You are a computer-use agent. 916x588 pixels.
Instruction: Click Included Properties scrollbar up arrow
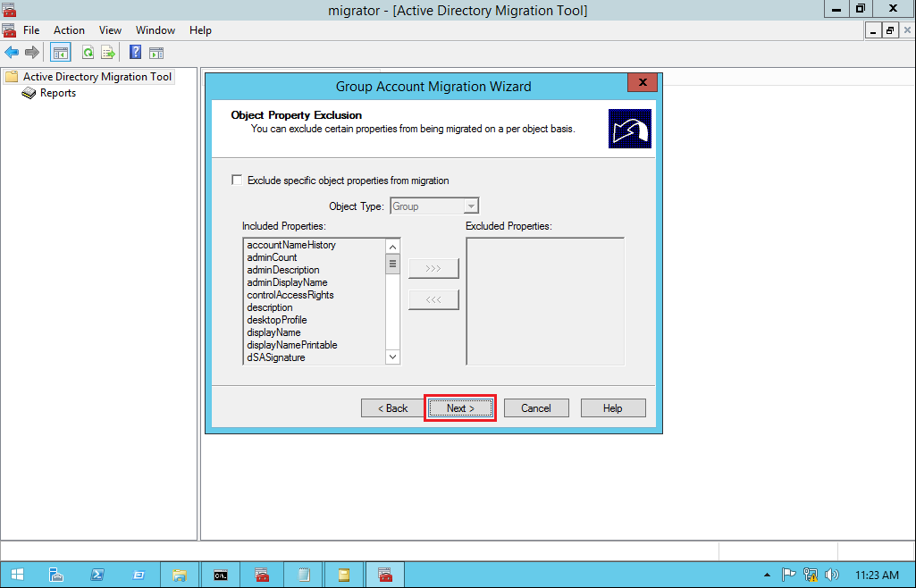392,247
